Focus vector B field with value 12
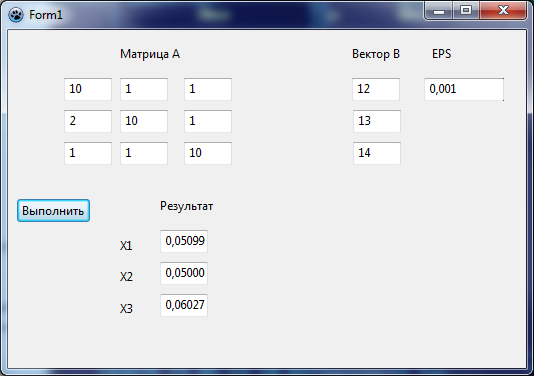The width and height of the screenshot is (534, 376). pos(376,89)
